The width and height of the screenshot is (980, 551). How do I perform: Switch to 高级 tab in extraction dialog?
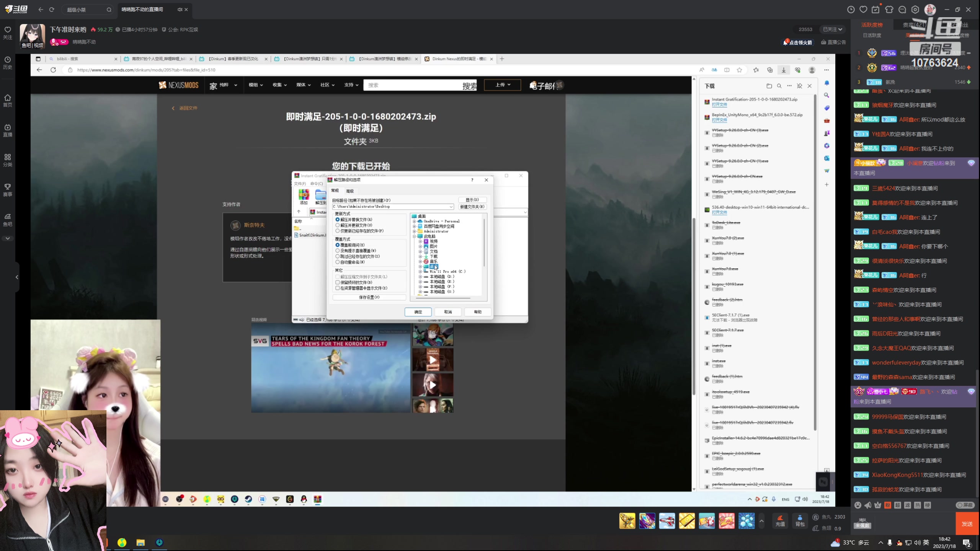click(350, 191)
